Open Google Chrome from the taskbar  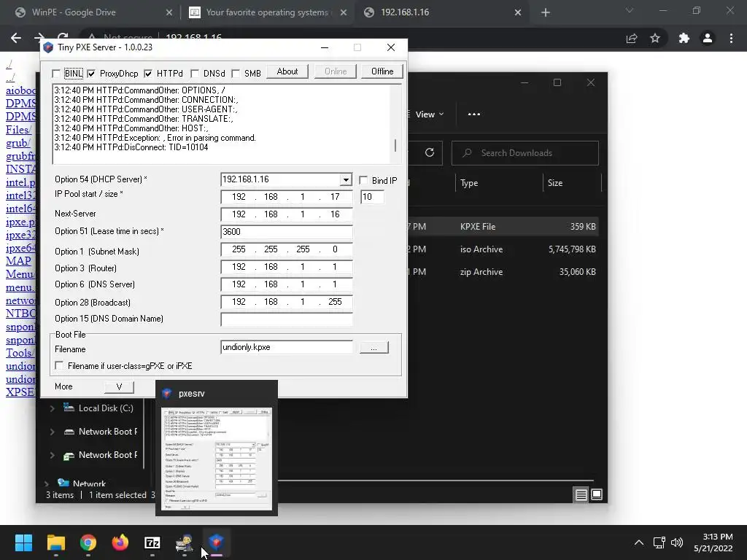coord(88,542)
